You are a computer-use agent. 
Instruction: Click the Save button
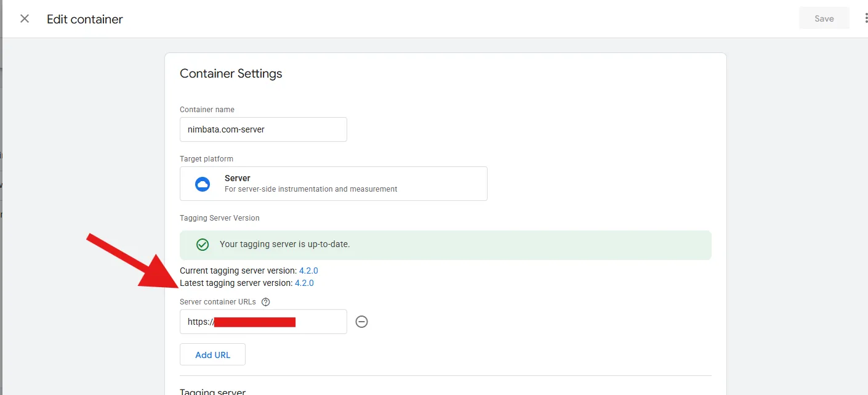tap(824, 18)
